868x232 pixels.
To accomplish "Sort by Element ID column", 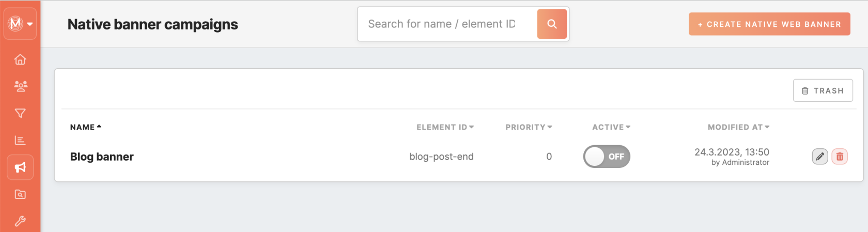I will (x=445, y=127).
